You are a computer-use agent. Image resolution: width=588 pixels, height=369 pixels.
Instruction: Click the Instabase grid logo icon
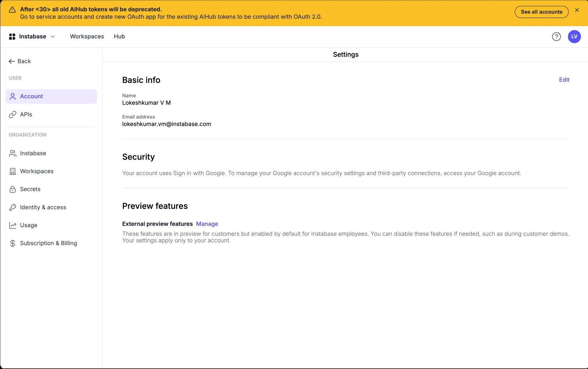point(12,37)
